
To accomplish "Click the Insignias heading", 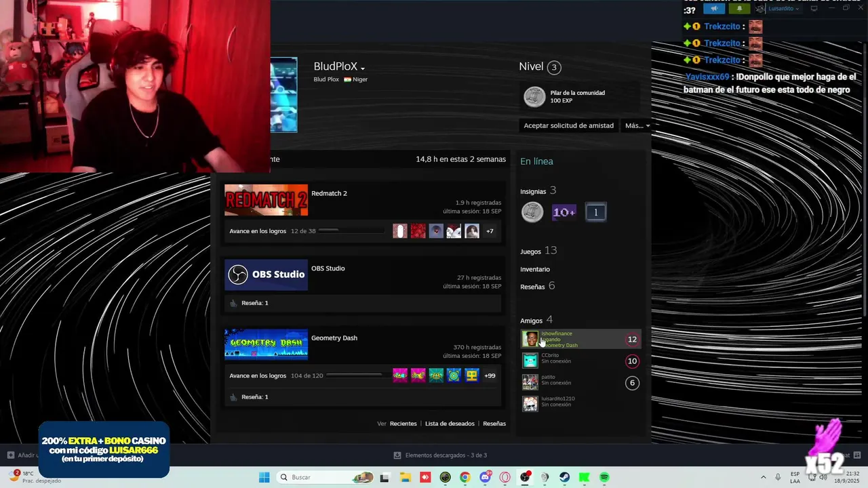I will click(533, 192).
